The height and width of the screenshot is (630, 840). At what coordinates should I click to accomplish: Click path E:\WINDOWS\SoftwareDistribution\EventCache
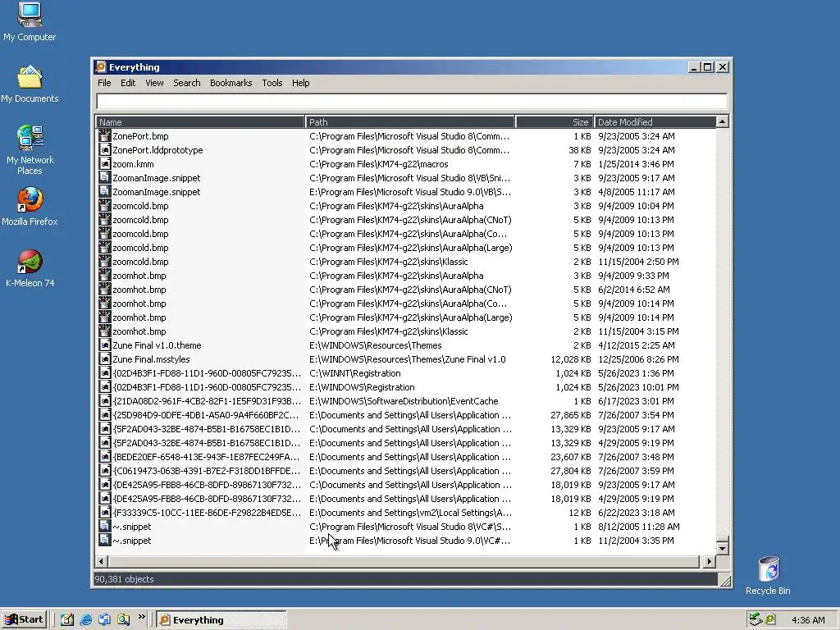[x=404, y=401]
